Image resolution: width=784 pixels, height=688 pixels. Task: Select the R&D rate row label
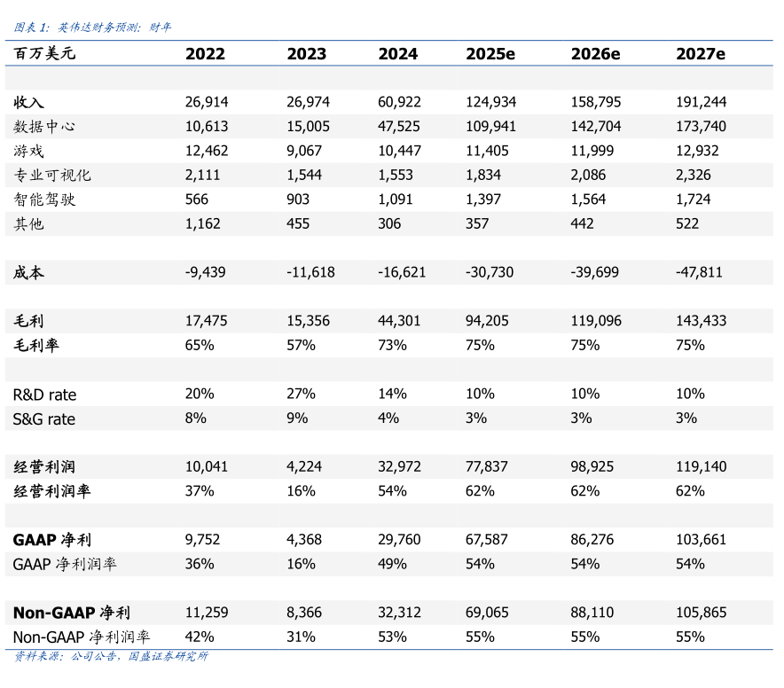(x=44, y=395)
